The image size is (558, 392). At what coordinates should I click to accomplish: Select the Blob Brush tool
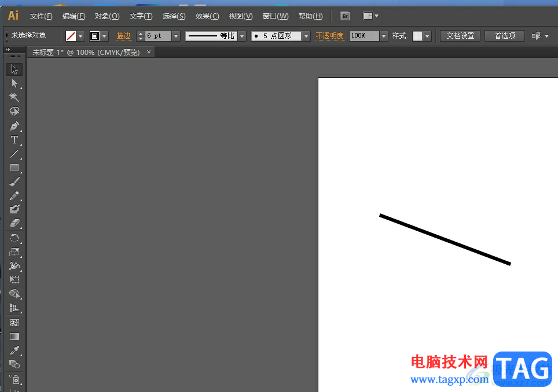point(14,209)
